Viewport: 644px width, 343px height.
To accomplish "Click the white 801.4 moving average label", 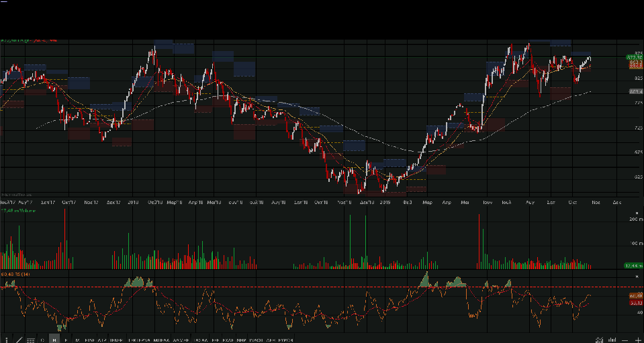I will point(635,91).
